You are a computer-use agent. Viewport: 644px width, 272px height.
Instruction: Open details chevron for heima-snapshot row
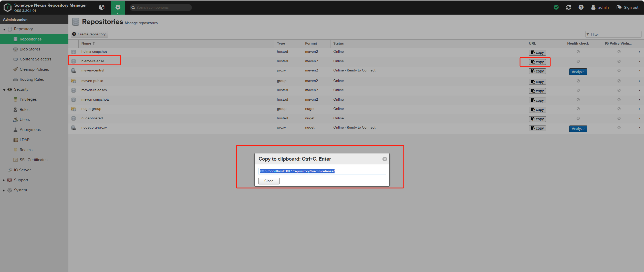pyautogui.click(x=639, y=52)
